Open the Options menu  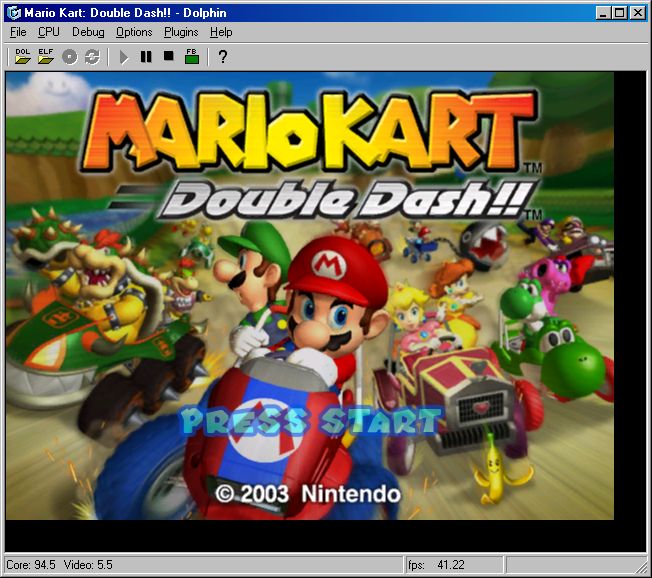click(x=134, y=32)
